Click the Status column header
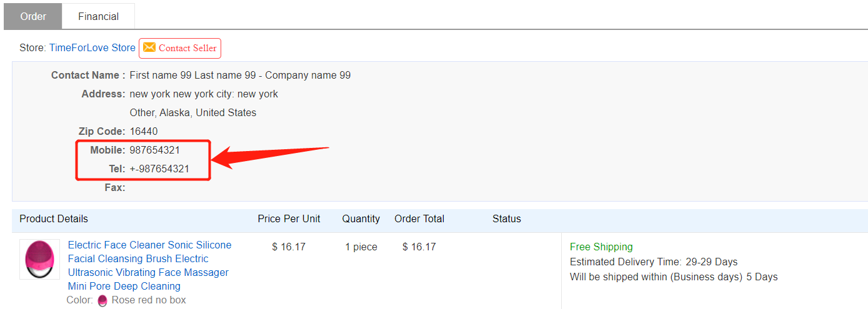 (x=506, y=218)
